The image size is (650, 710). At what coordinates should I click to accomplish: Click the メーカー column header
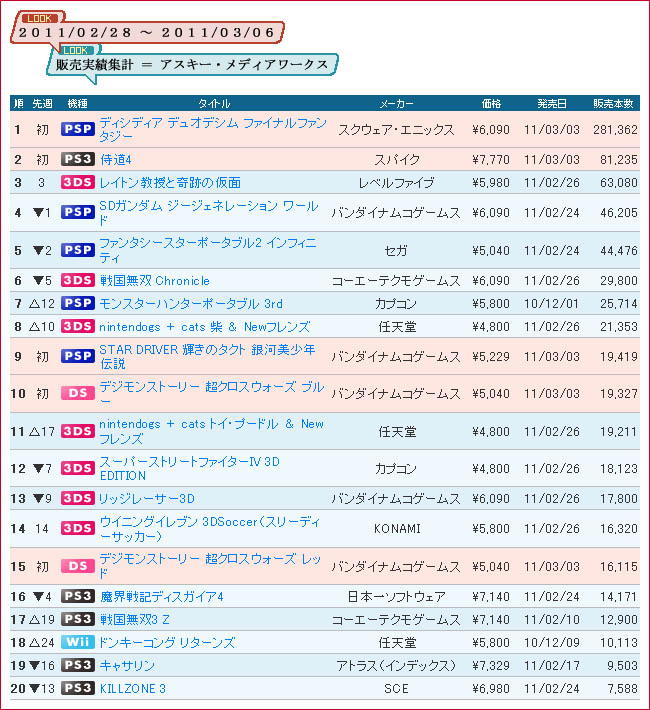coord(396,103)
